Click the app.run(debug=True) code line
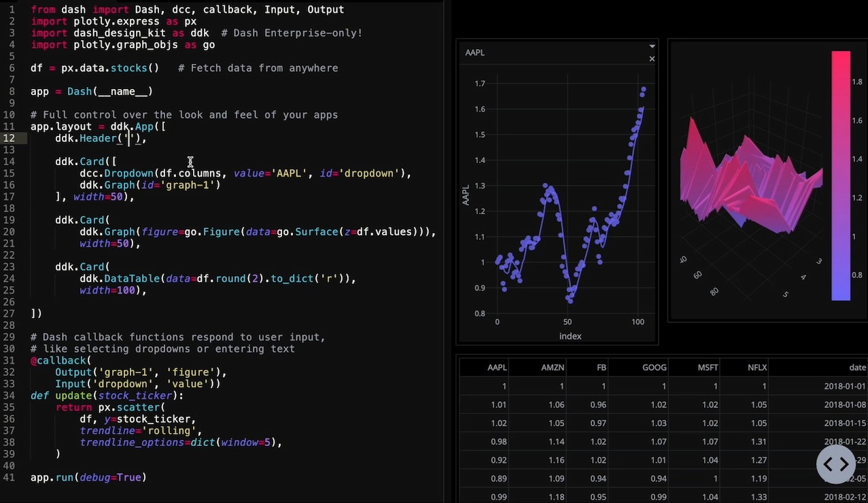This screenshot has height=503, width=868. click(88, 478)
